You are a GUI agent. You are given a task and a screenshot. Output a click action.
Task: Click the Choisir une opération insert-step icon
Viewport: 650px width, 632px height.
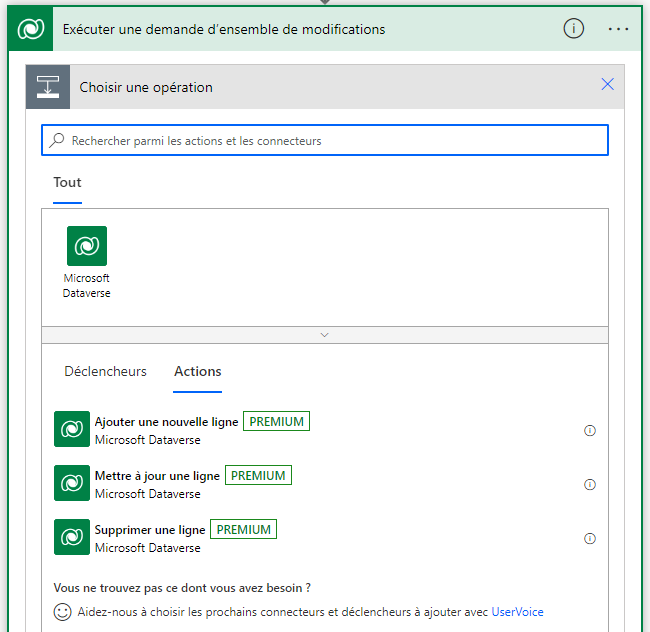click(x=48, y=87)
